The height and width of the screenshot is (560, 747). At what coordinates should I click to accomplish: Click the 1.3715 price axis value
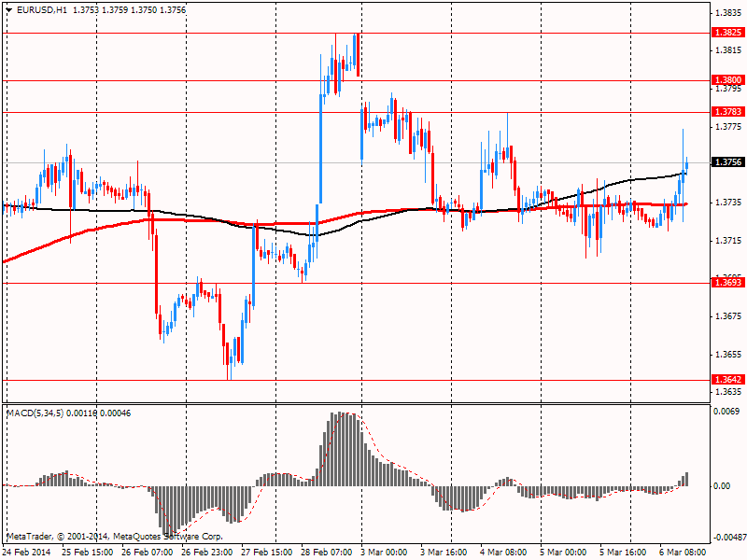click(728, 241)
